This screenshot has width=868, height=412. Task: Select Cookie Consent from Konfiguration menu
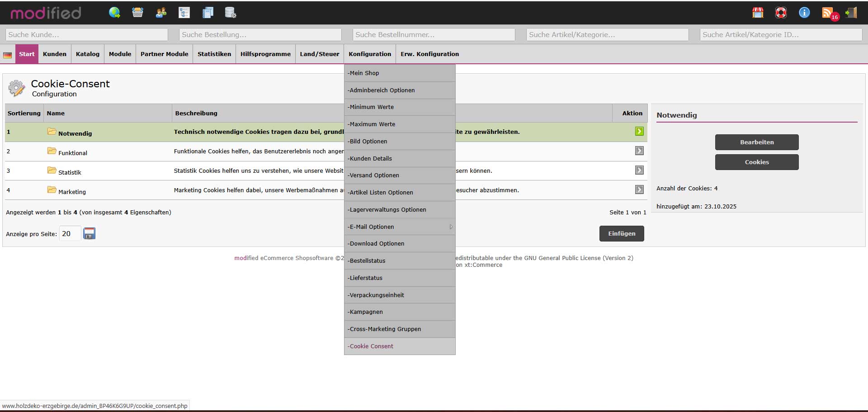click(371, 346)
